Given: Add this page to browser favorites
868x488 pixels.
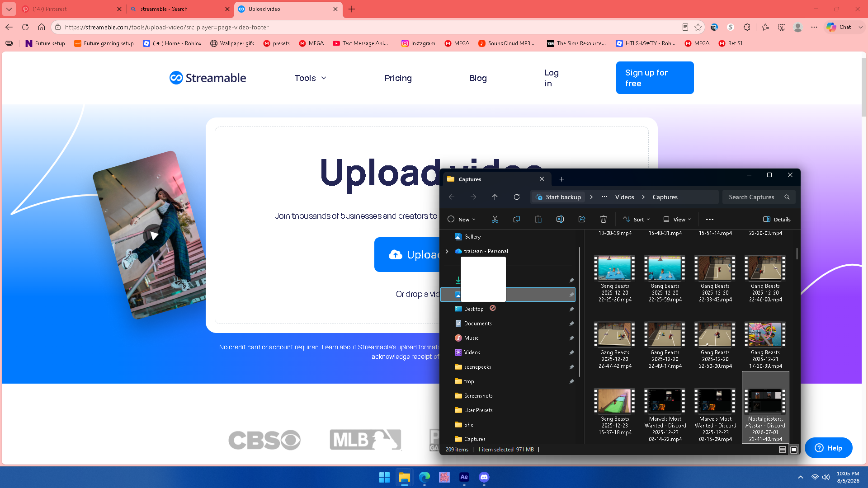Looking at the screenshot, I should coord(698,27).
